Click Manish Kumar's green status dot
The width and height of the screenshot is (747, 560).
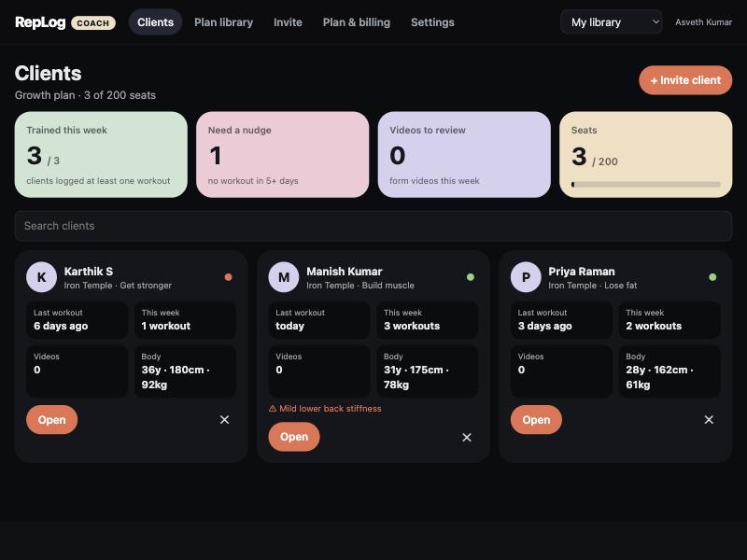471,277
